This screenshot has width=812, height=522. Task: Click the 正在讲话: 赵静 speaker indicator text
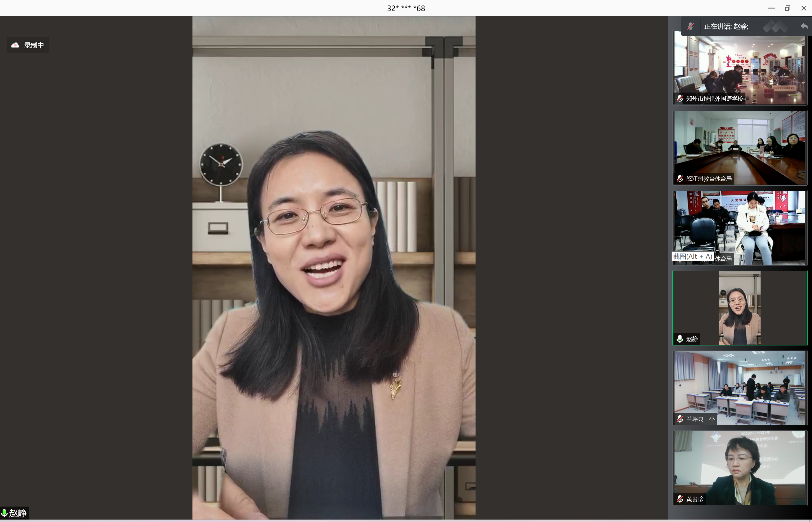[726, 27]
